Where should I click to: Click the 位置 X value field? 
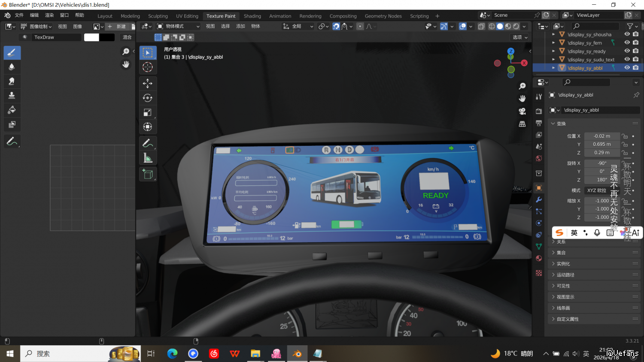point(601,136)
